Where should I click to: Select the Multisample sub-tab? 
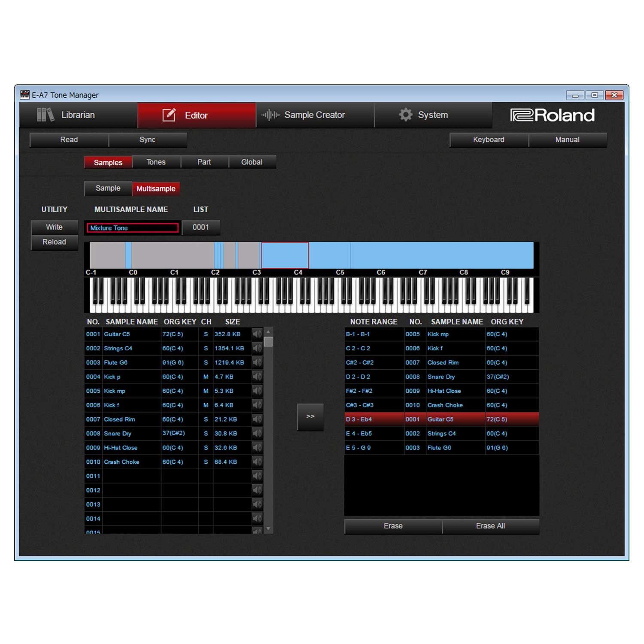coord(156,188)
